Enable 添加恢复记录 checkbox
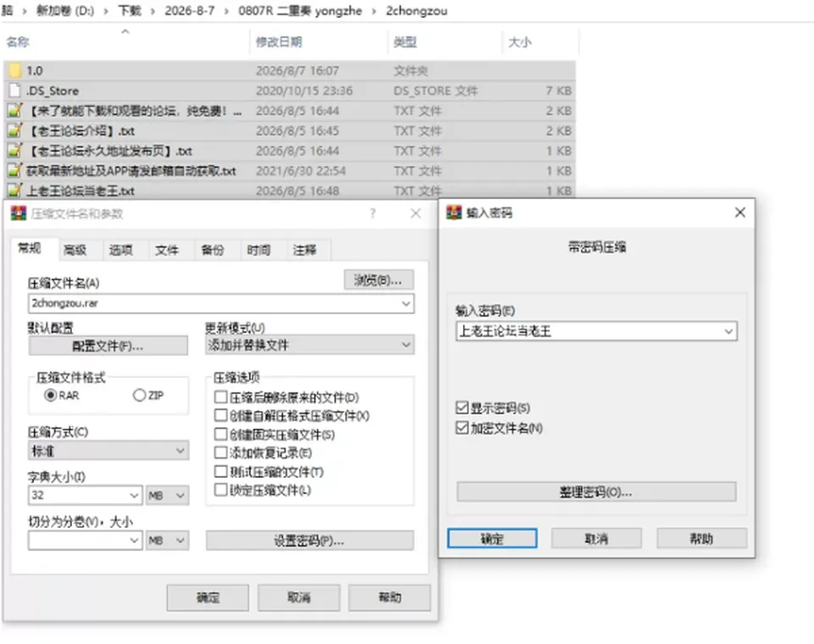This screenshot has width=814, height=644. [x=220, y=452]
